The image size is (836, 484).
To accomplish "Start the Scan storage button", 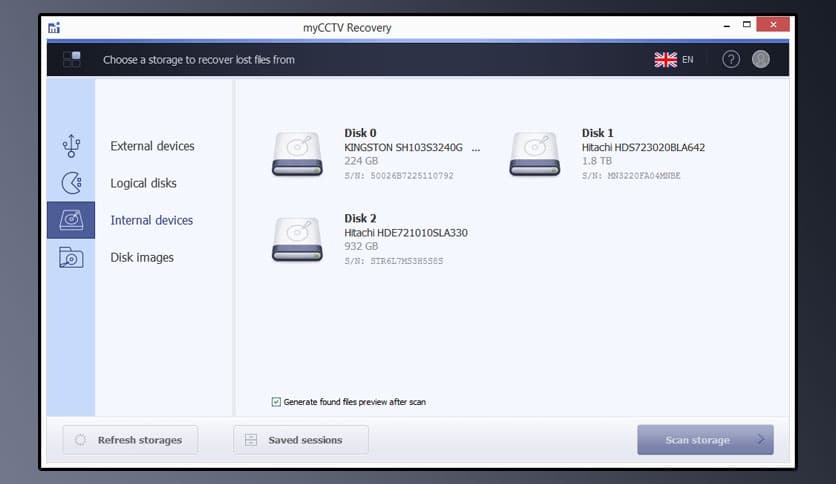I will [x=705, y=440].
